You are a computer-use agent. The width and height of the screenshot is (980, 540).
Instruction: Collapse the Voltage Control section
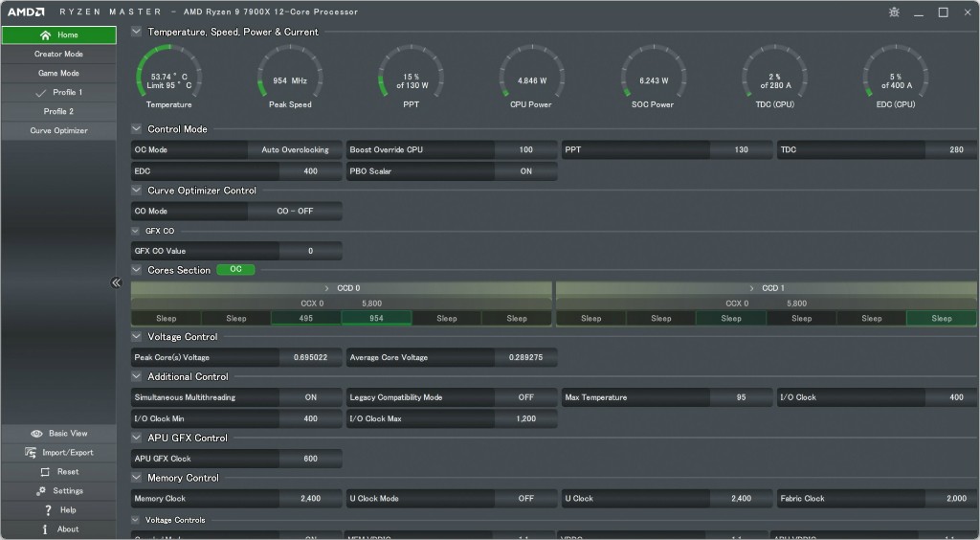point(137,337)
